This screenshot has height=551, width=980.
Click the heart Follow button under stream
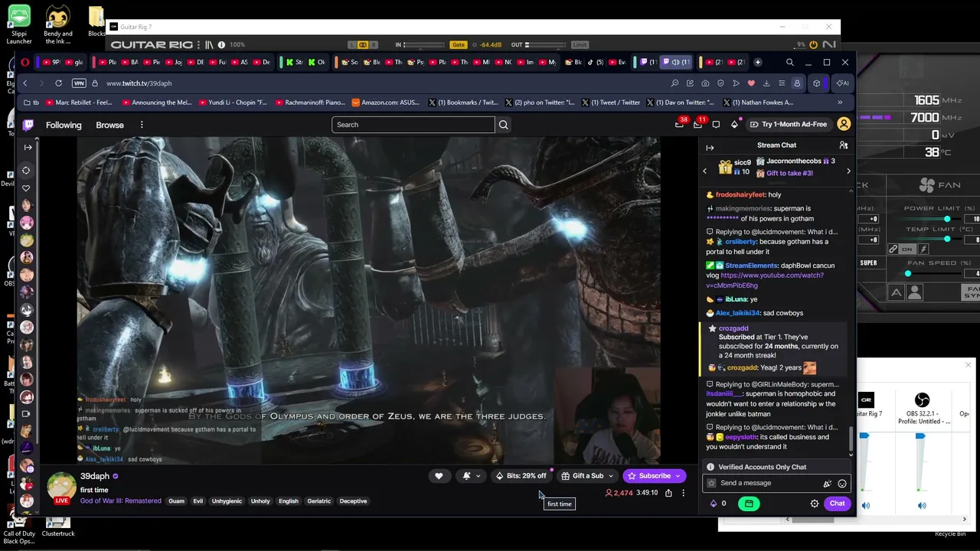click(439, 476)
